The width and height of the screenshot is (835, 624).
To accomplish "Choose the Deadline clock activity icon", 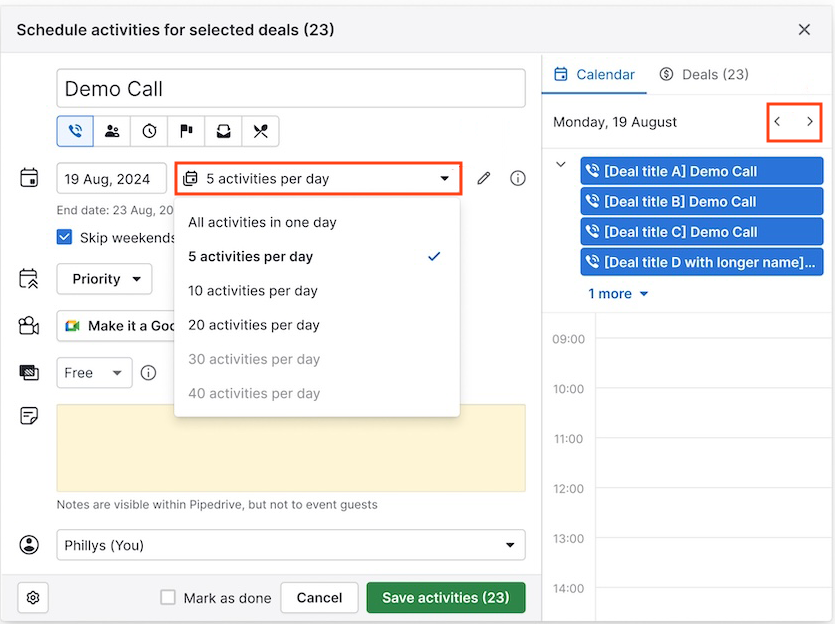I will click(148, 131).
